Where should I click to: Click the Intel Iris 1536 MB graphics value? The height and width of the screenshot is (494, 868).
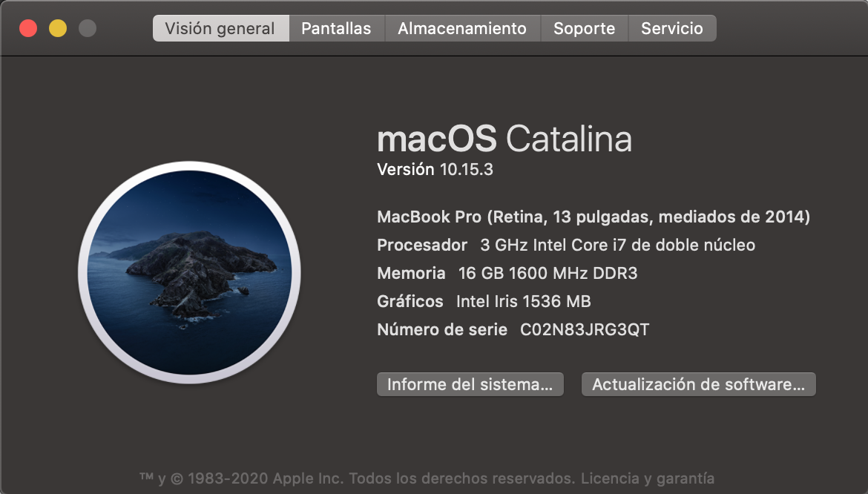pos(524,301)
